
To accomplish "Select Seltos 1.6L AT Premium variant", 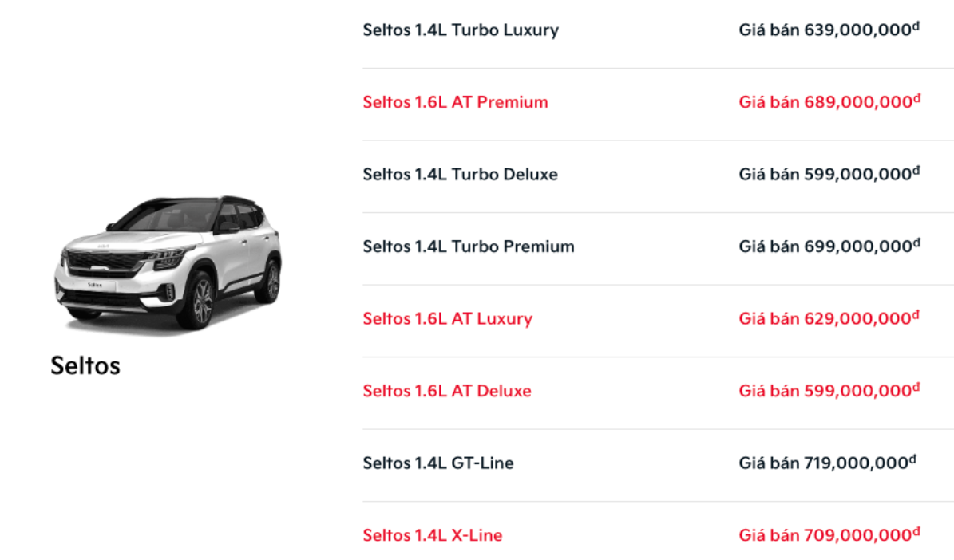I will coord(455,102).
